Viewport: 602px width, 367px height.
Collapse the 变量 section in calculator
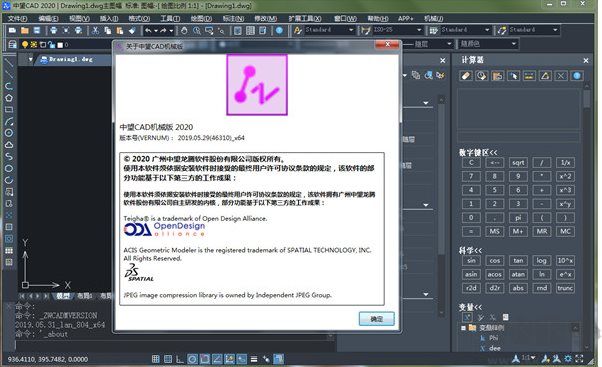tap(470, 307)
